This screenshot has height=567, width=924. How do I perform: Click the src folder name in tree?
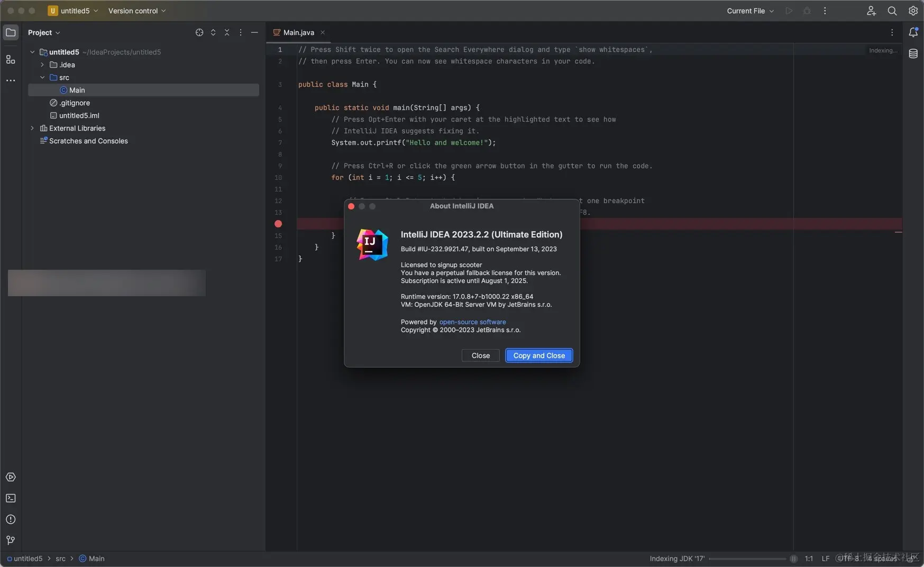tap(64, 77)
